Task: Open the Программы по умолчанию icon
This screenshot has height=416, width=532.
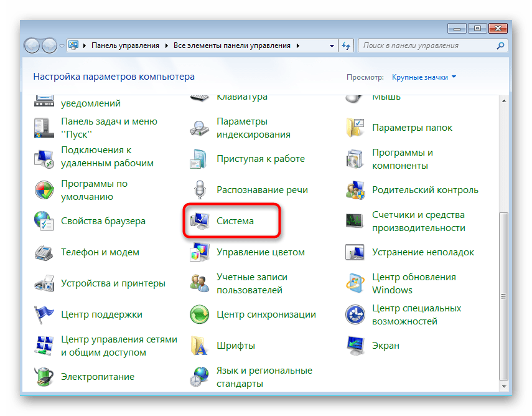Action: point(44,190)
